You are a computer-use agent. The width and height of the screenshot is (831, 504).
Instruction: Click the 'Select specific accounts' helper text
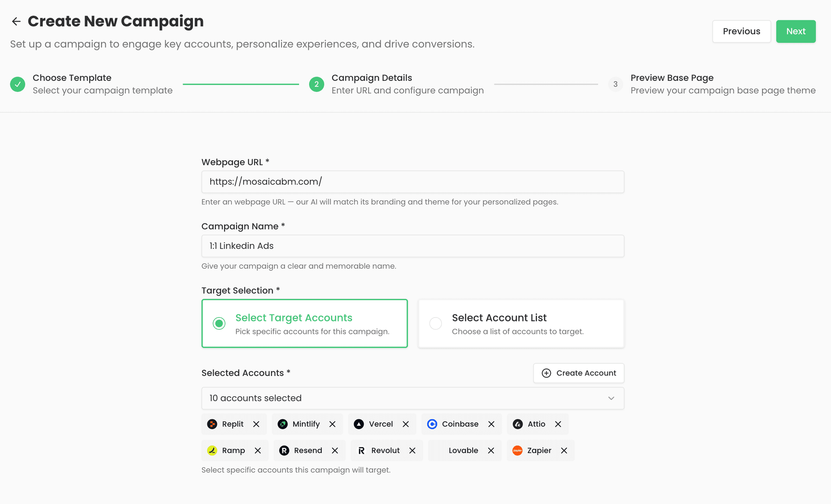pyautogui.click(x=296, y=470)
